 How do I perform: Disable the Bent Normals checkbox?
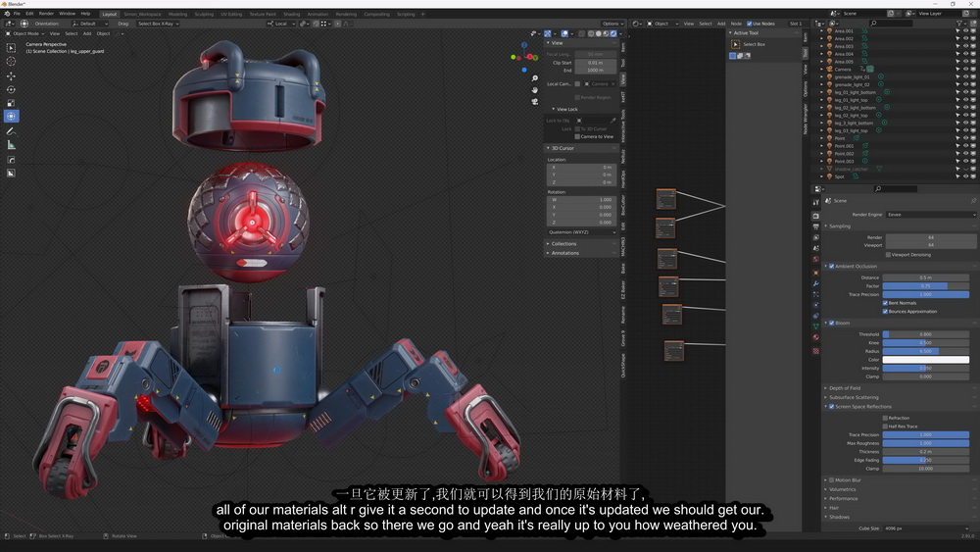point(886,303)
